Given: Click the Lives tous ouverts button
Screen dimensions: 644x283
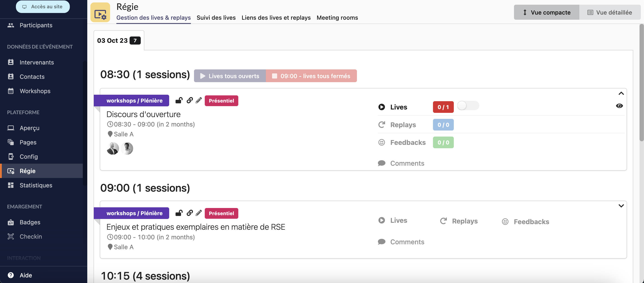Looking at the screenshot, I should click(230, 76).
